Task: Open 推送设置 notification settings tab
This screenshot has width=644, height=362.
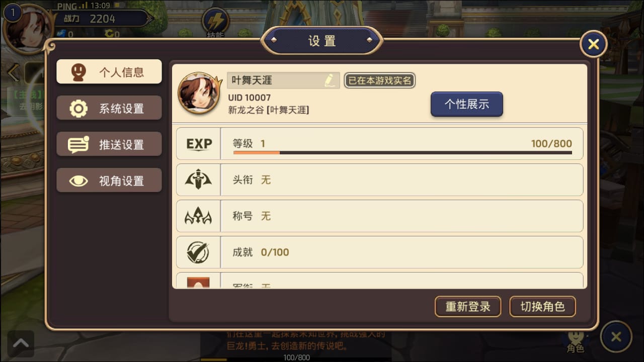Action: coord(109,144)
